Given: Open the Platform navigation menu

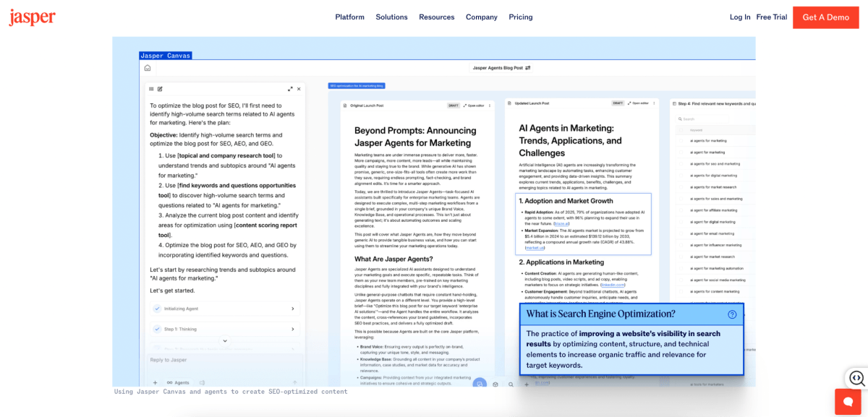Looking at the screenshot, I should (x=349, y=17).
